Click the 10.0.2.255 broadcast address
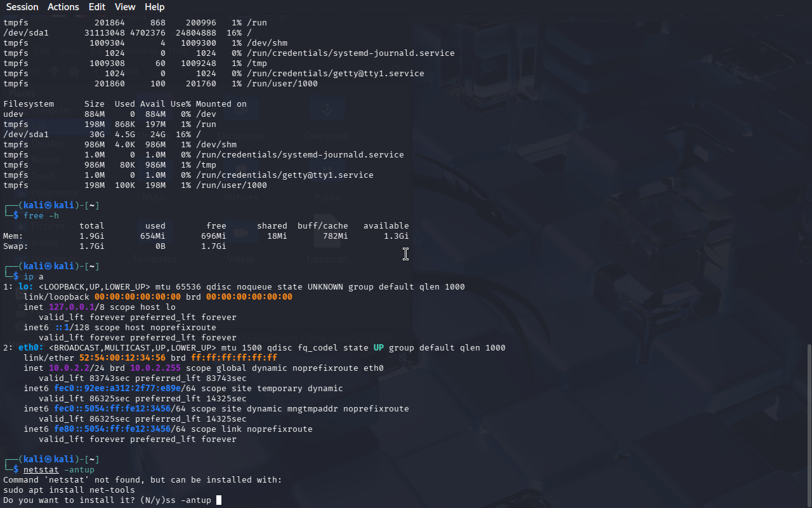The height and width of the screenshot is (508, 812). [x=155, y=368]
